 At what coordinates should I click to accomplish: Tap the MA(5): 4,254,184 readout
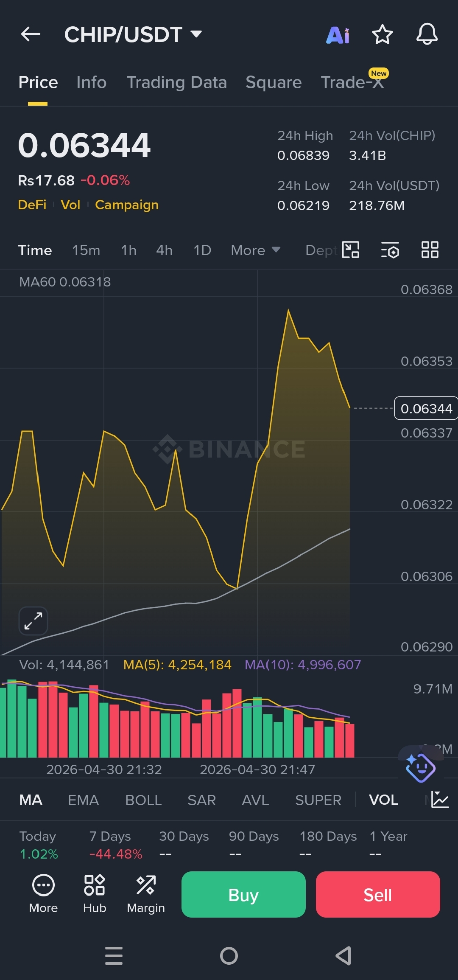[177, 665]
